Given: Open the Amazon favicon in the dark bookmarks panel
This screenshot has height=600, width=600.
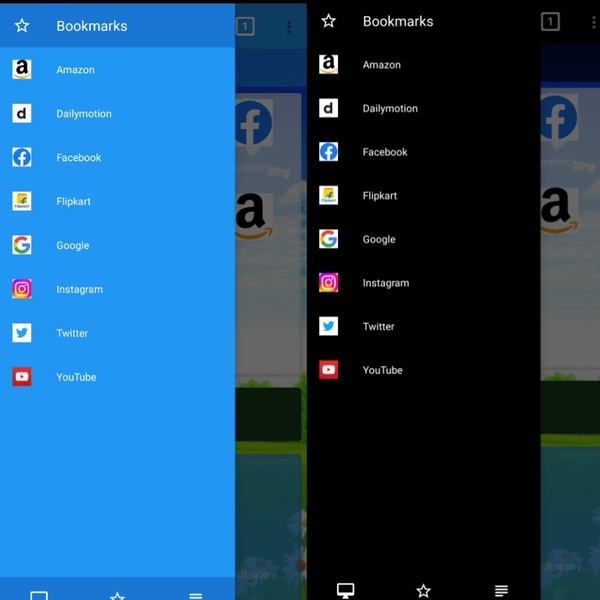Looking at the screenshot, I should point(328,64).
